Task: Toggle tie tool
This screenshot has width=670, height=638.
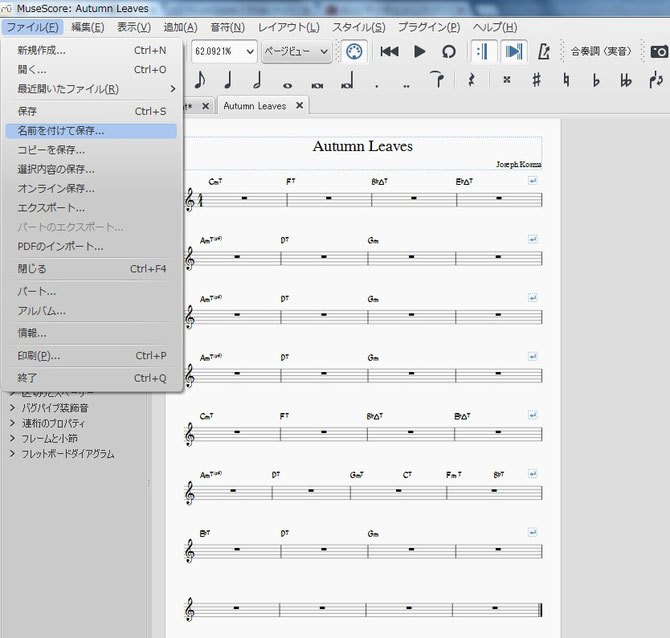Action: coord(437,79)
